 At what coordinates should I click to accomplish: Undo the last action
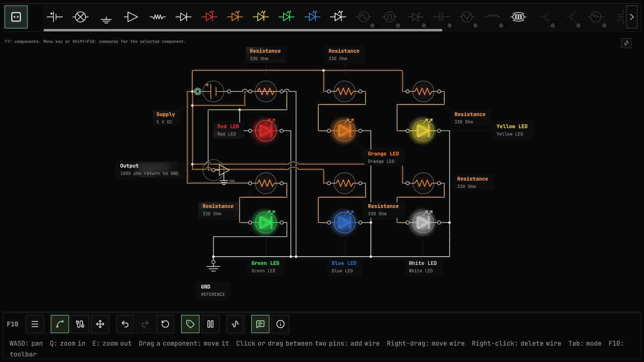coord(125,324)
